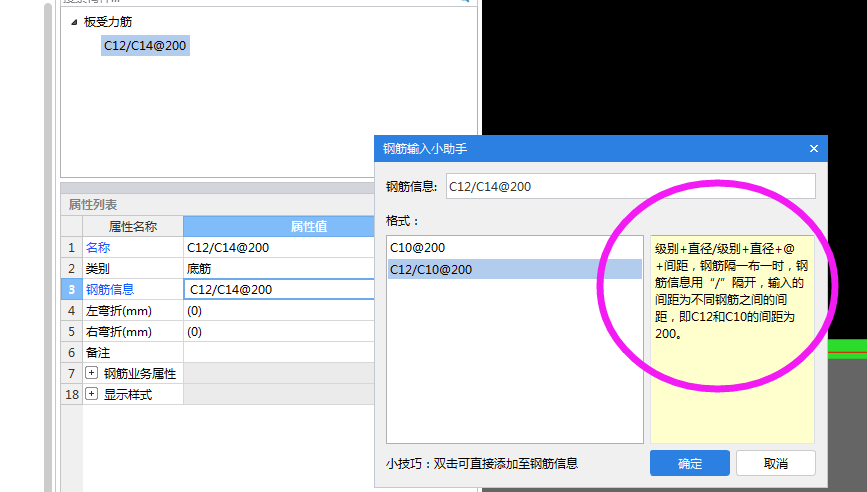Select the 钢筋信息 property name
This screenshot has height=492, width=867.
pos(110,290)
